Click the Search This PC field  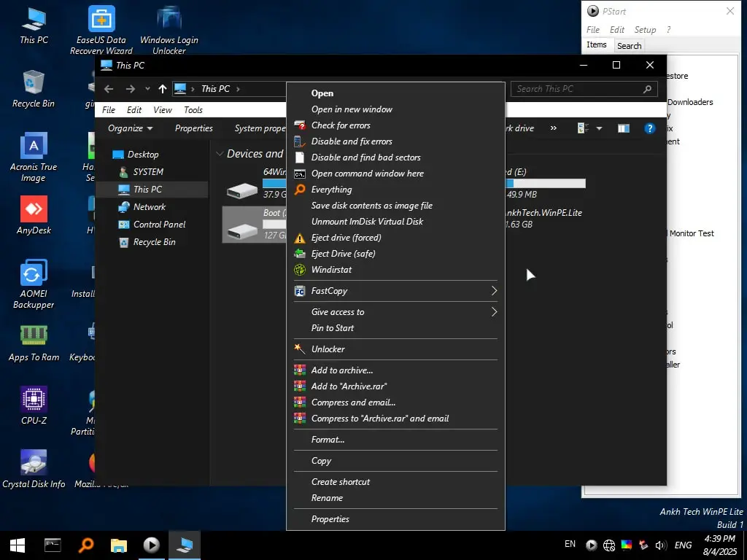click(576, 89)
